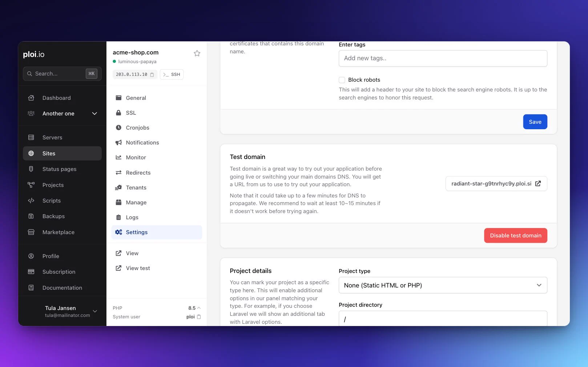Click the Servers icon in sidebar
Image resolution: width=588 pixels, height=367 pixels.
coord(31,138)
